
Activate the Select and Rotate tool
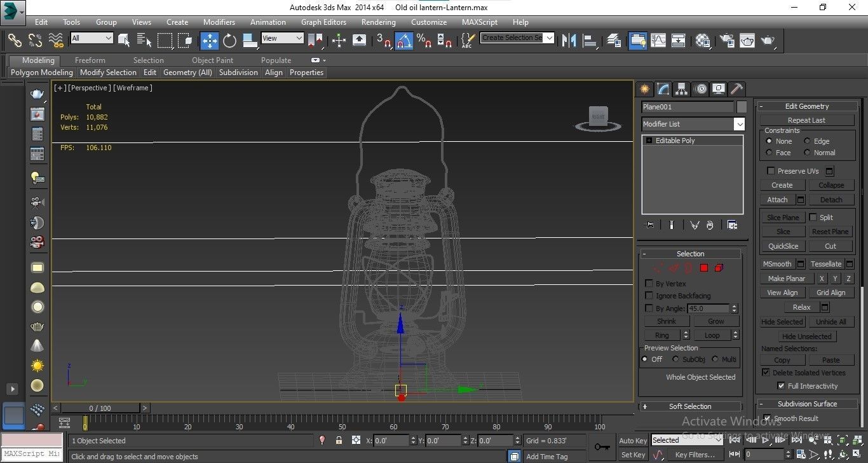click(x=229, y=40)
